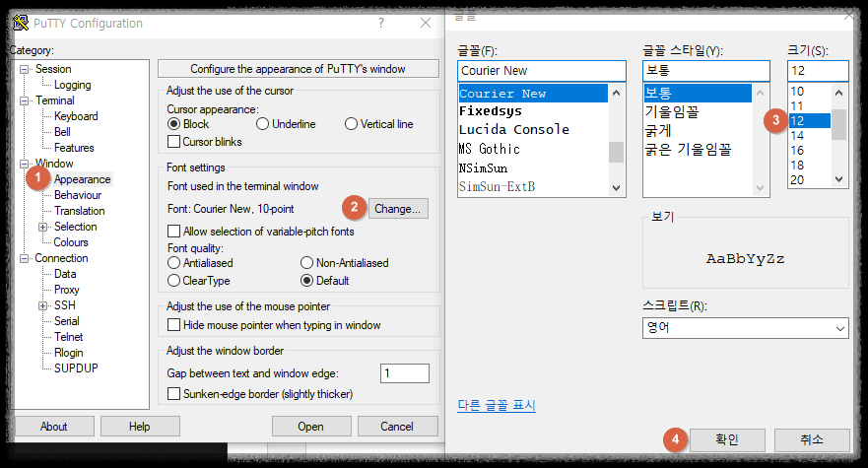Click size list scroll down arrow

(838, 179)
